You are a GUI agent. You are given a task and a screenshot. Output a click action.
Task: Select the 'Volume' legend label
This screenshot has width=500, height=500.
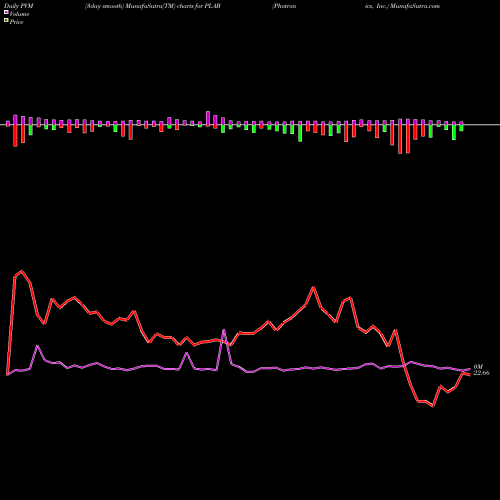(19, 14)
